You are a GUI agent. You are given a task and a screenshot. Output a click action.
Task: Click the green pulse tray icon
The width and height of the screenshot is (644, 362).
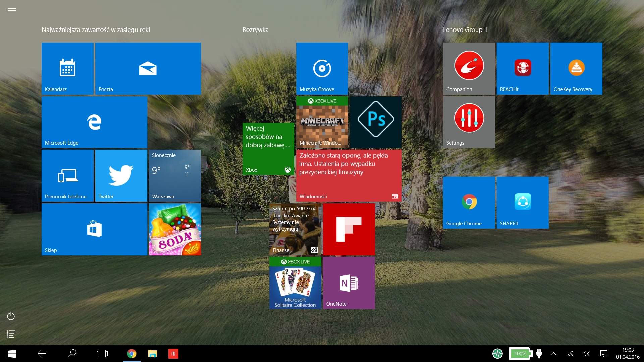(x=497, y=354)
